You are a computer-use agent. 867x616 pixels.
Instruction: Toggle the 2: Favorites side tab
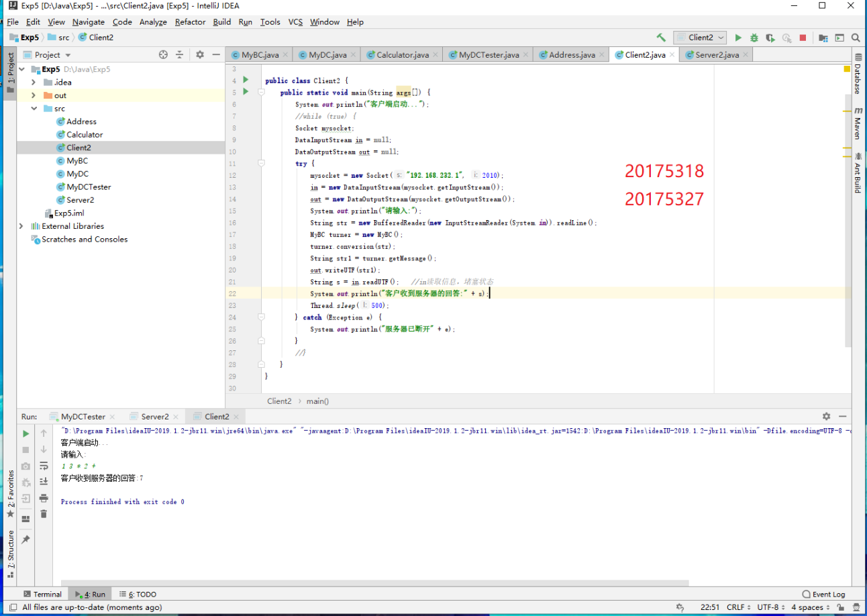[x=10, y=494]
